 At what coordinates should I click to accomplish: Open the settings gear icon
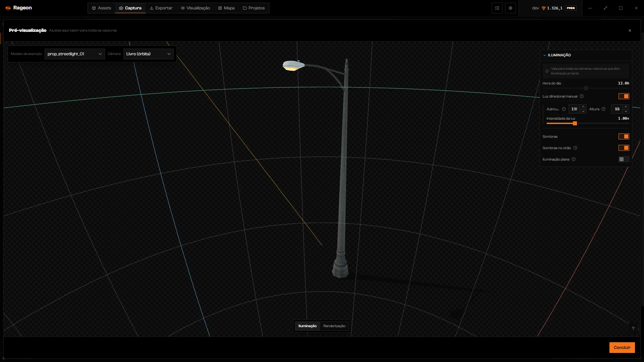511,8
